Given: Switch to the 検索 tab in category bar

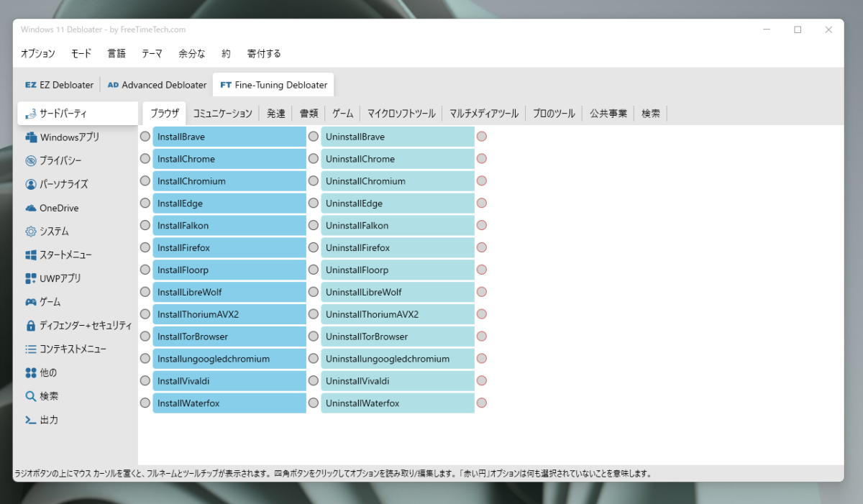Looking at the screenshot, I should coord(651,114).
